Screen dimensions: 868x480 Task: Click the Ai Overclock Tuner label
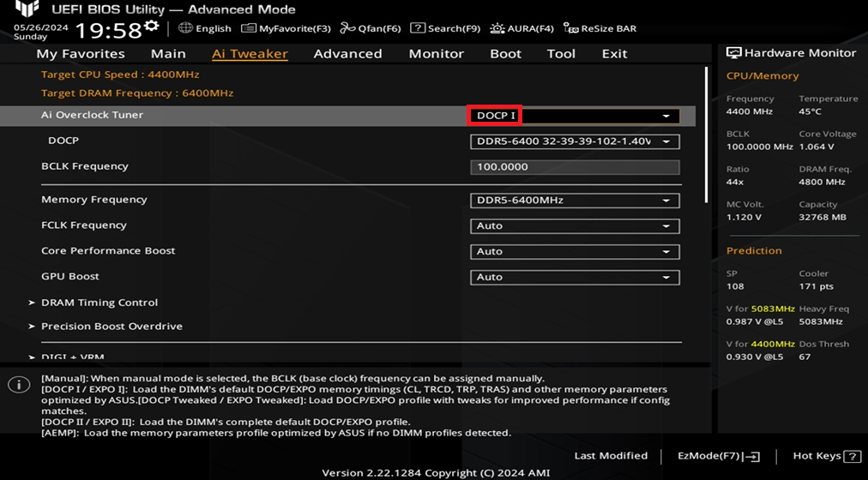point(92,115)
